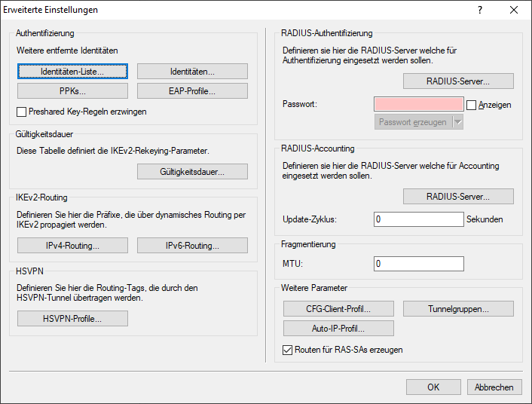Screen dimensions: 532x404
Task: Expand the Passwort erzeugen dropdown arrow
Action: tap(457, 122)
